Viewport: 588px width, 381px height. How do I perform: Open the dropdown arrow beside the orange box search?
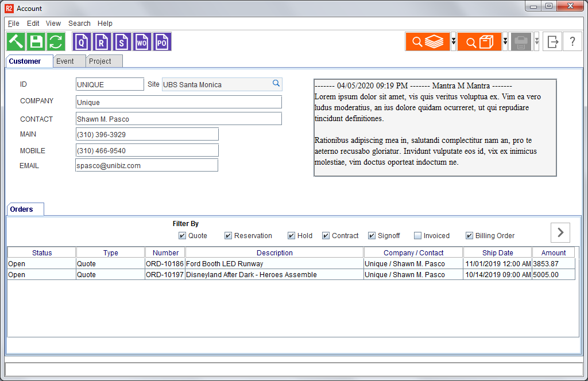[x=505, y=42]
